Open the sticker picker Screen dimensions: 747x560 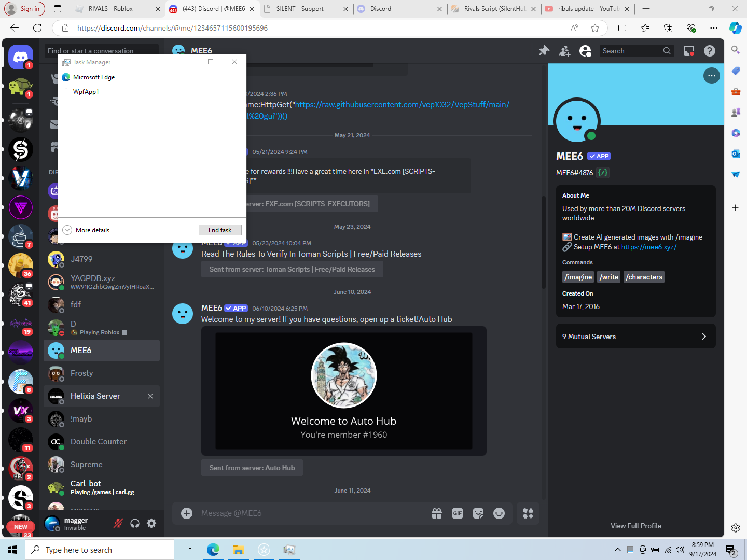pos(478,513)
